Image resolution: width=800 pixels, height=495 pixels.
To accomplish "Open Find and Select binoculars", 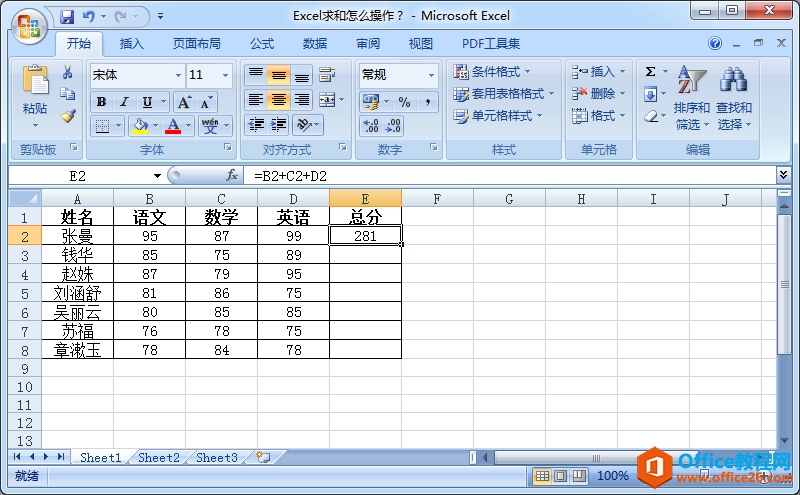I will point(734,99).
